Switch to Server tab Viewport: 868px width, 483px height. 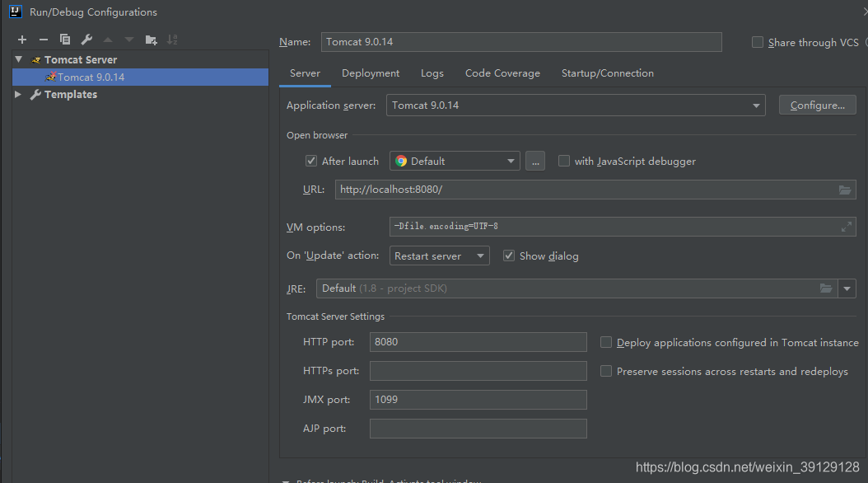[305, 73]
